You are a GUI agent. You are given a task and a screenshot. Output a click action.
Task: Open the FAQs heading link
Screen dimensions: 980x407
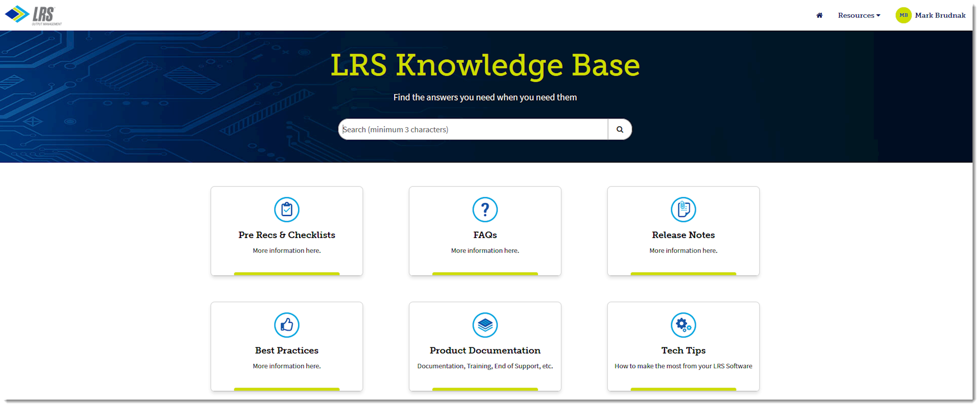[485, 235]
